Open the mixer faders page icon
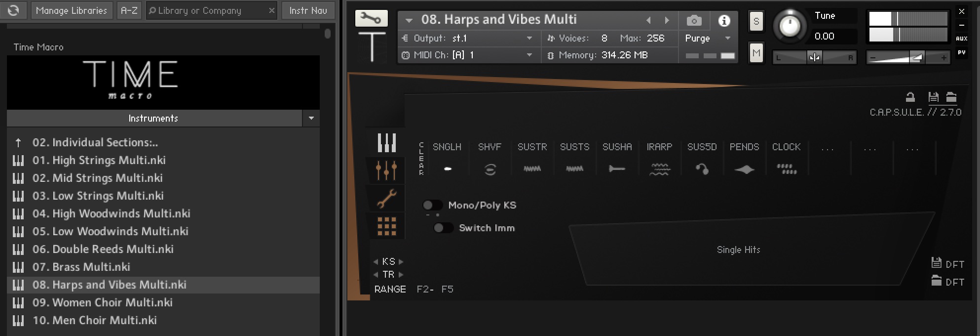This screenshot has width=980, height=336. pyautogui.click(x=386, y=170)
